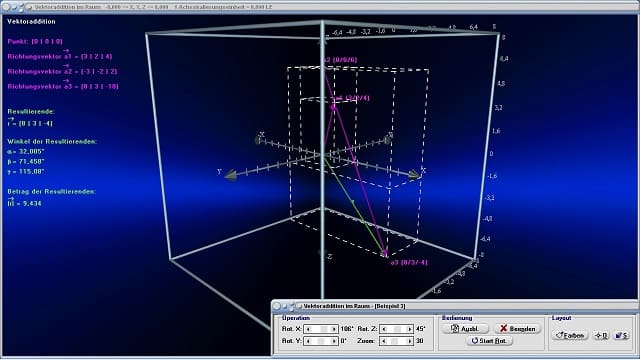Click the Richtungsvektor a1 line
This screenshot has height=360, width=640.
coord(60,56)
